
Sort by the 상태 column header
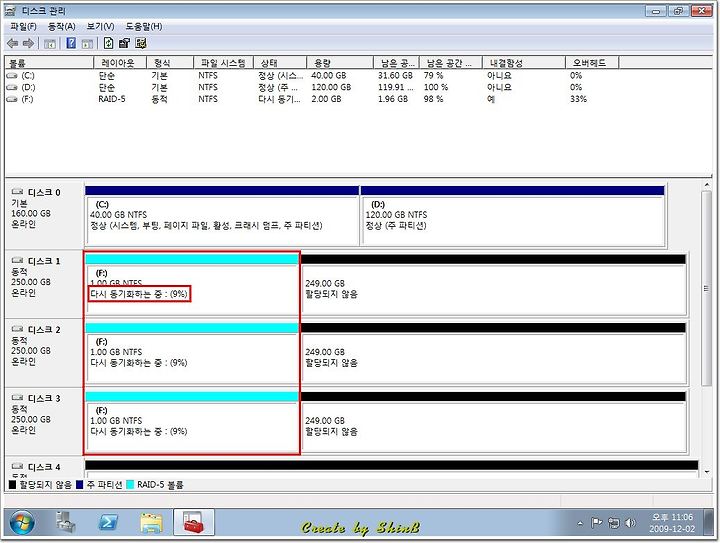click(280, 63)
